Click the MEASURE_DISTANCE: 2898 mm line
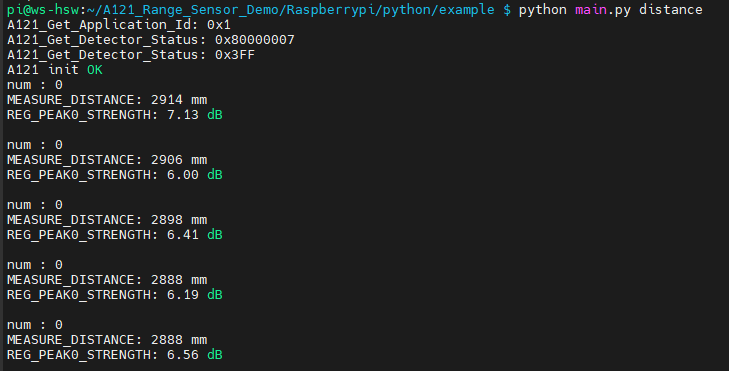The image size is (729, 371). point(107,220)
